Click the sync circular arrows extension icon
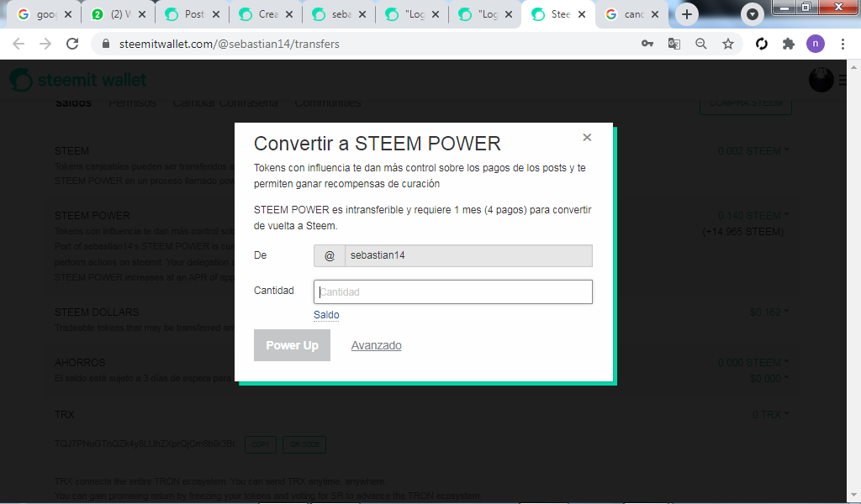Screen dimensions: 861x504 pyautogui.click(x=762, y=44)
